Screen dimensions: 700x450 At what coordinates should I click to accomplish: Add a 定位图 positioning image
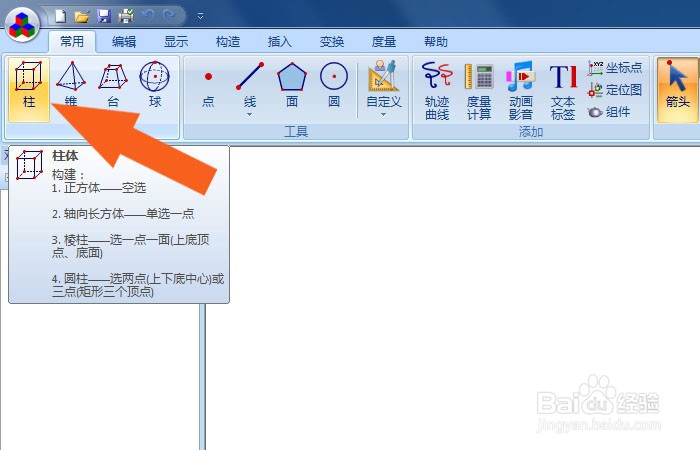pyautogui.click(x=615, y=90)
